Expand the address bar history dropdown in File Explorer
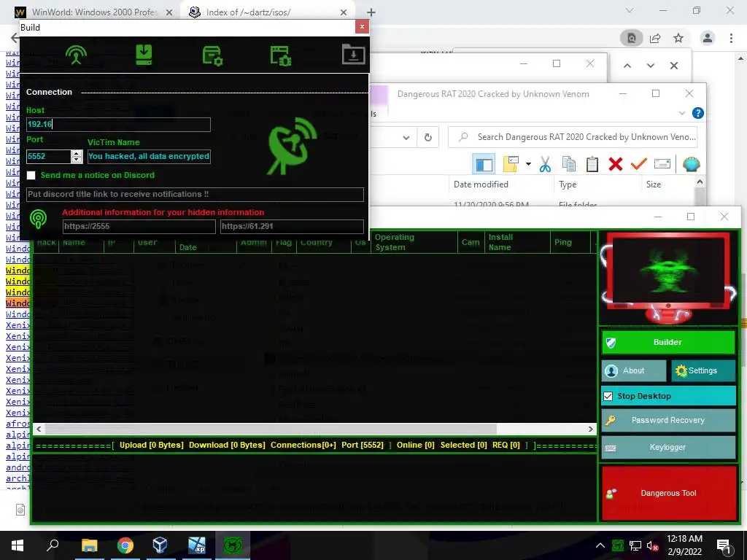The height and width of the screenshot is (560, 747). (406, 138)
